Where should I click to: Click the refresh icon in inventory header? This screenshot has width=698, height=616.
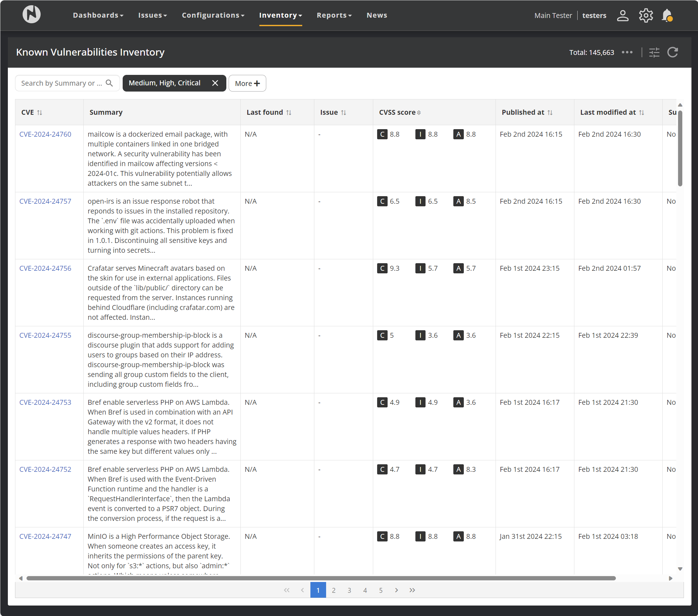672,52
